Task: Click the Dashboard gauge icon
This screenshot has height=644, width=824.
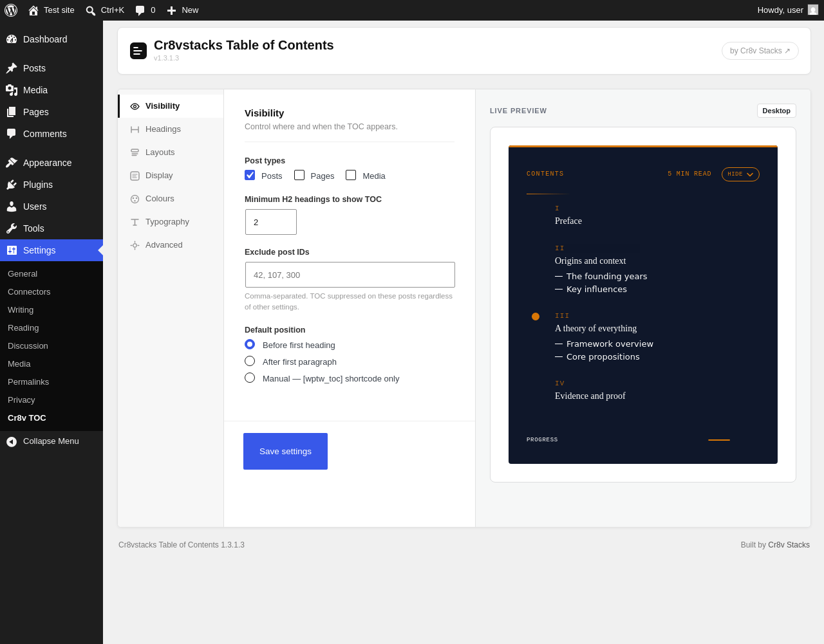Action: 12,39
